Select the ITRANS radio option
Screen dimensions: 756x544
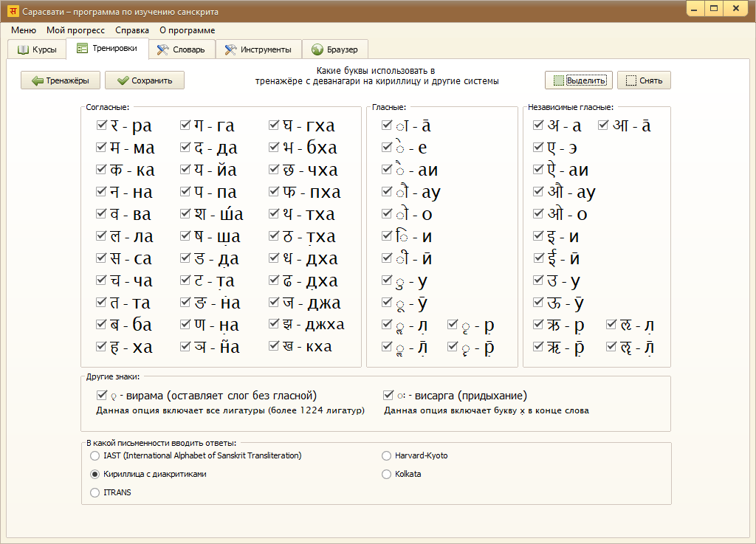(94, 492)
